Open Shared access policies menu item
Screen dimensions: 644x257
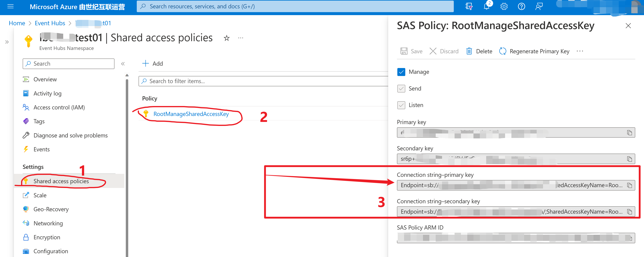(61, 181)
